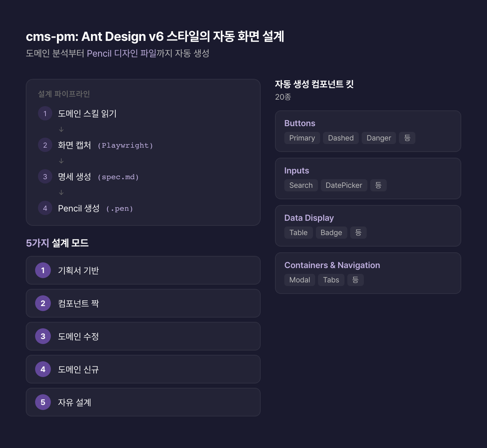Image resolution: width=487 pixels, height=448 pixels.
Task: Click the Tabs tag under Containers & Navigation
Action: tap(331, 280)
